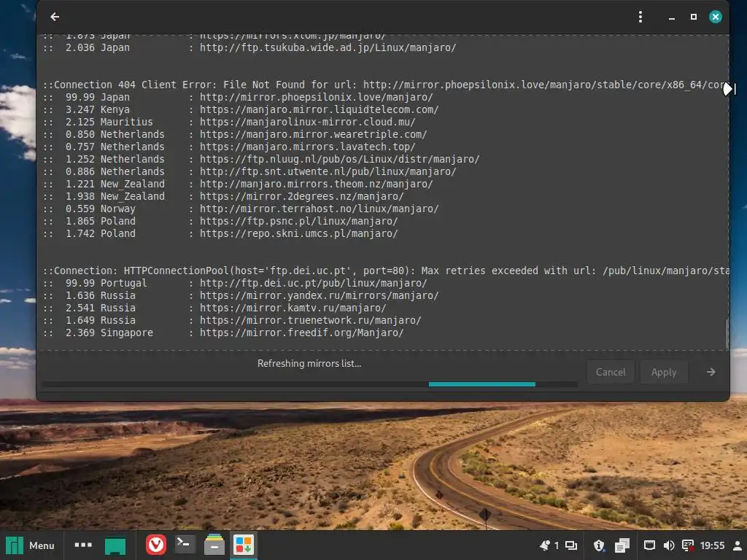The image size is (747, 560).
Task: Select the Kenya liquidtelecom mirror line
Action: (241, 109)
